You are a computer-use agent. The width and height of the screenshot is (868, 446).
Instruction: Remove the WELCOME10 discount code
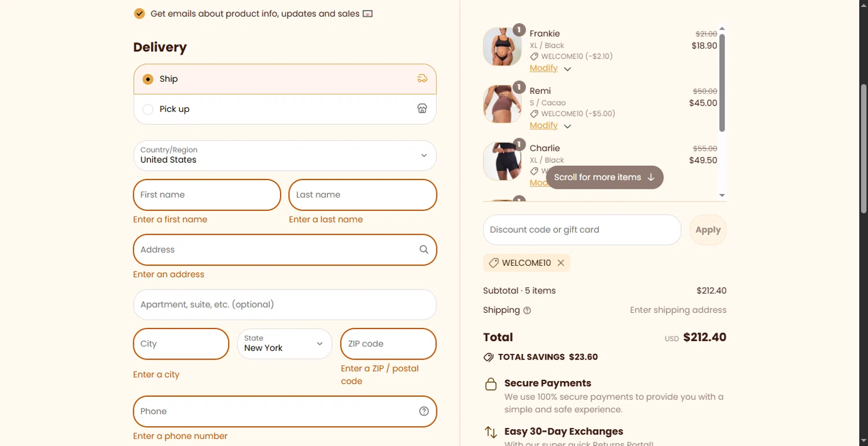[561, 263]
